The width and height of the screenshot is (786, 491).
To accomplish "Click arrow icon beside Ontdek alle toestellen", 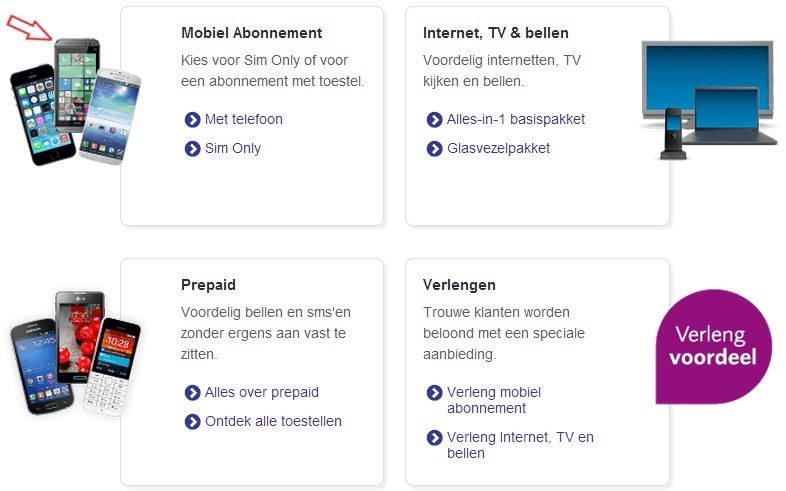I will [193, 422].
